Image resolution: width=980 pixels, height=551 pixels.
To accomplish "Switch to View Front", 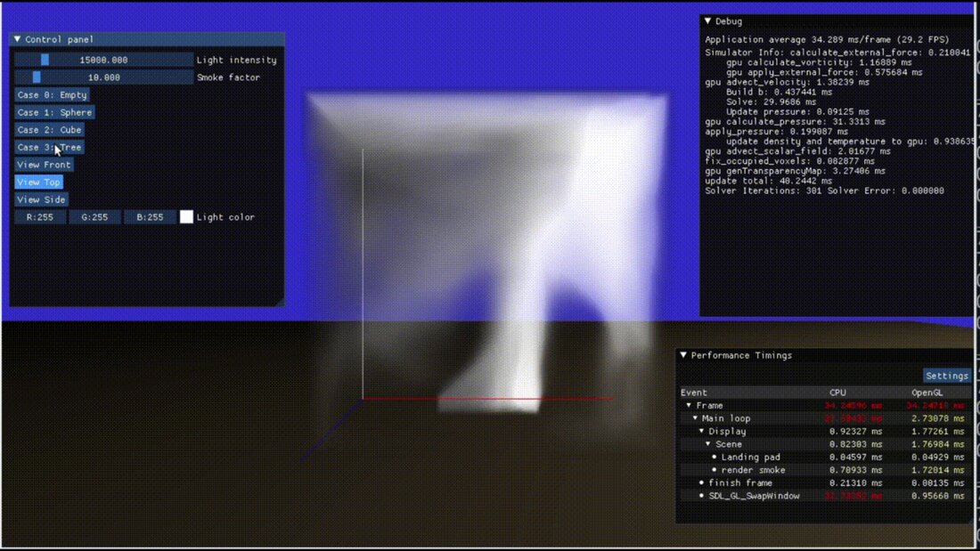I will (44, 165).
